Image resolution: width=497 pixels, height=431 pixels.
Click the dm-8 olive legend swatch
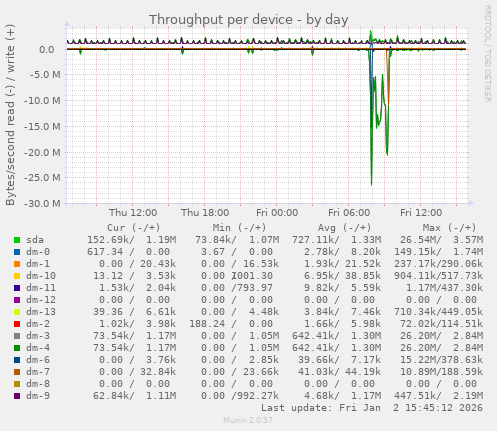click(x=17, y=384)
